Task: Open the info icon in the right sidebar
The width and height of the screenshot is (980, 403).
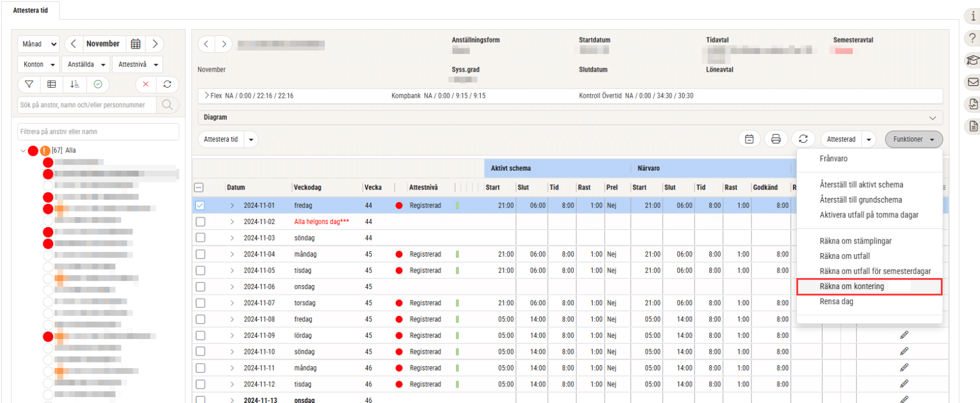Action: tap(973, 16)
